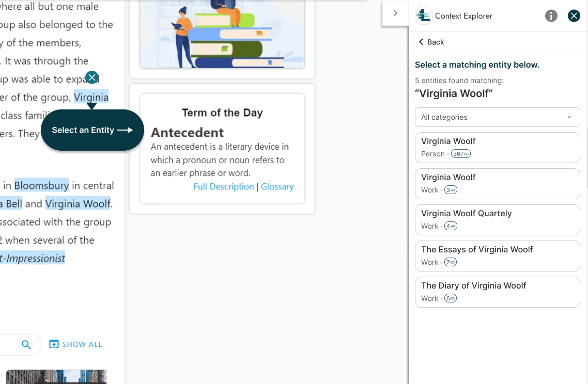This screenshot has height=384, width=588.
Task: Choose Virginia Woolf Quartely entity
Action: click(497, 220)
